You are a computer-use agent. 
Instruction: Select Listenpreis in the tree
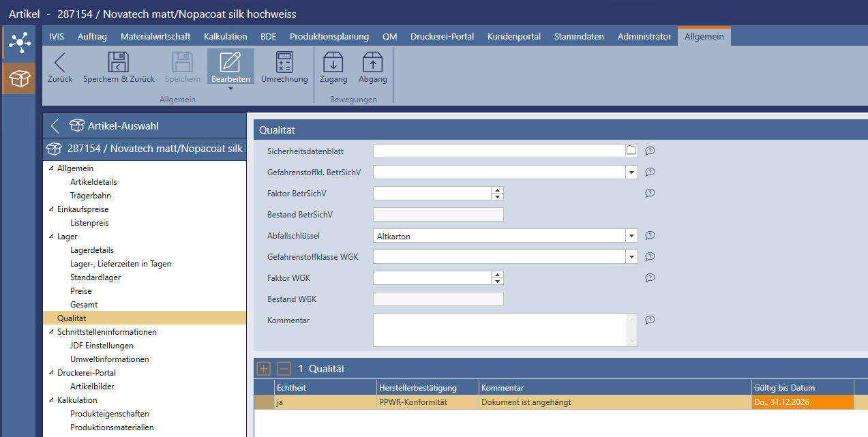(89, 223)
